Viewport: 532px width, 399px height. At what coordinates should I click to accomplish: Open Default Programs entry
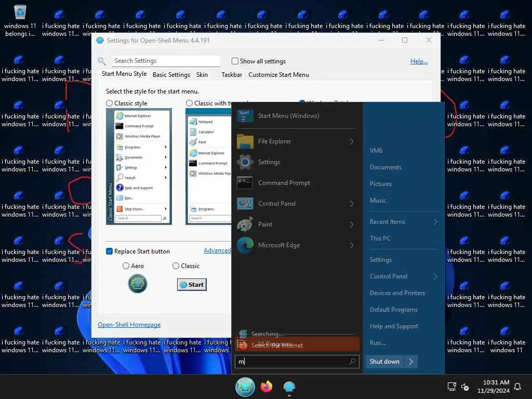click(394, 310)
